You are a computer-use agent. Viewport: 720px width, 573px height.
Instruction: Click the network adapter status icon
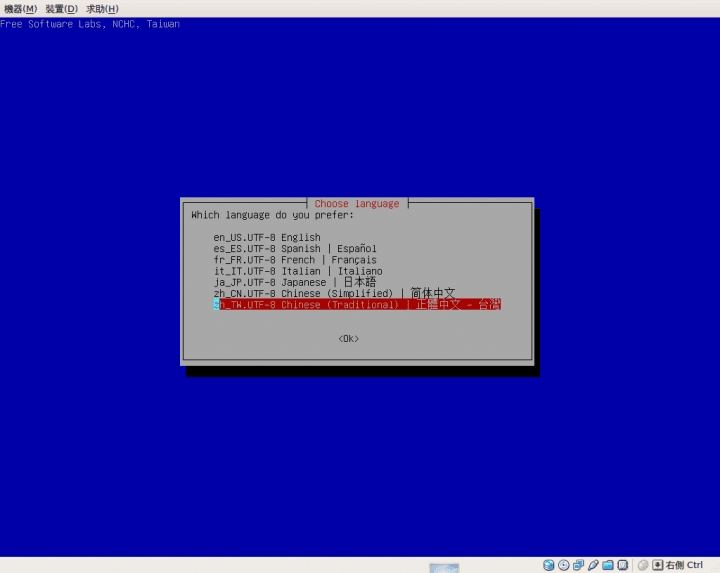(x=578, y=565)
